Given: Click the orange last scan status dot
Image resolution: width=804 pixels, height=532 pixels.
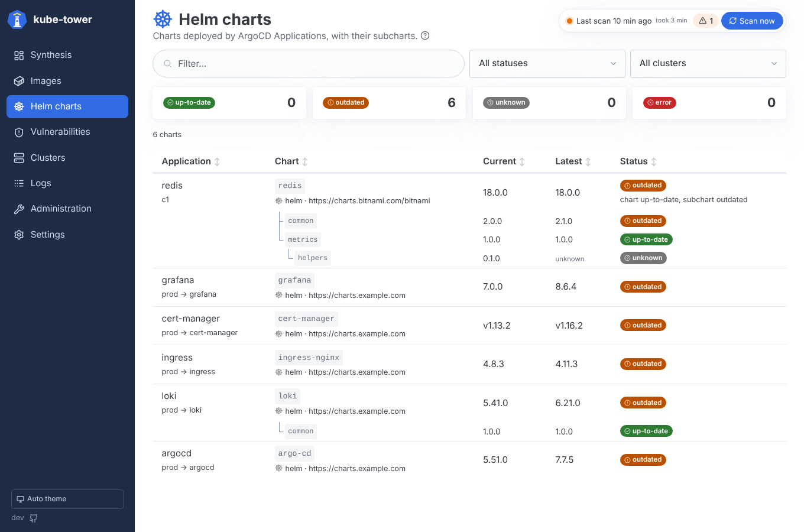Looking at the screenshot, I should click(x=569, y=21).
